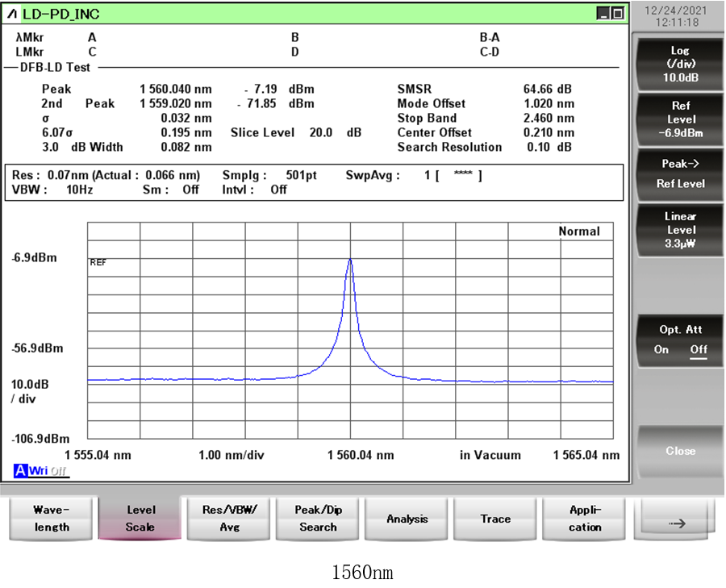Viewport: 726px width, 588px height.
Task: Click the blue trace A indicator
Action: (19, 471)
